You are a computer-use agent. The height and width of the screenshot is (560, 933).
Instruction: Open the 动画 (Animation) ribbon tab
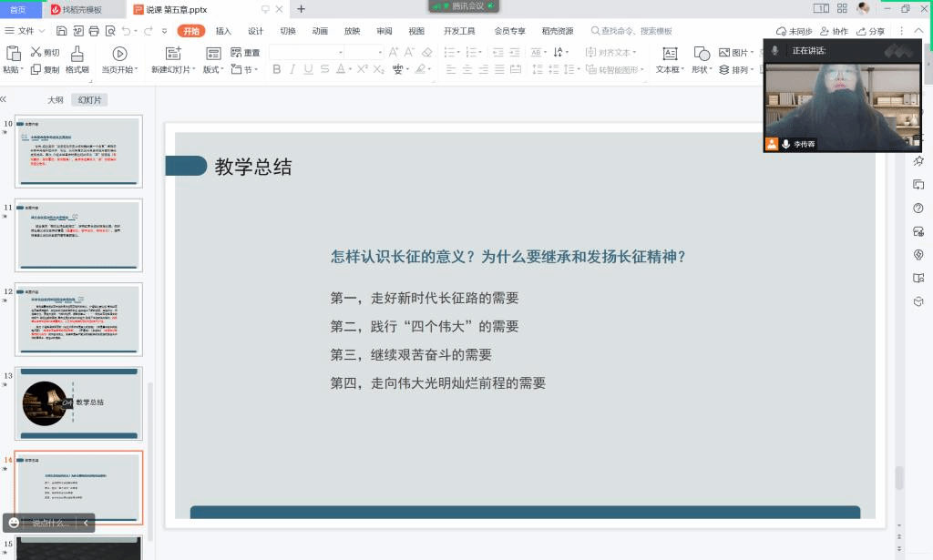(x=320, y=31)
